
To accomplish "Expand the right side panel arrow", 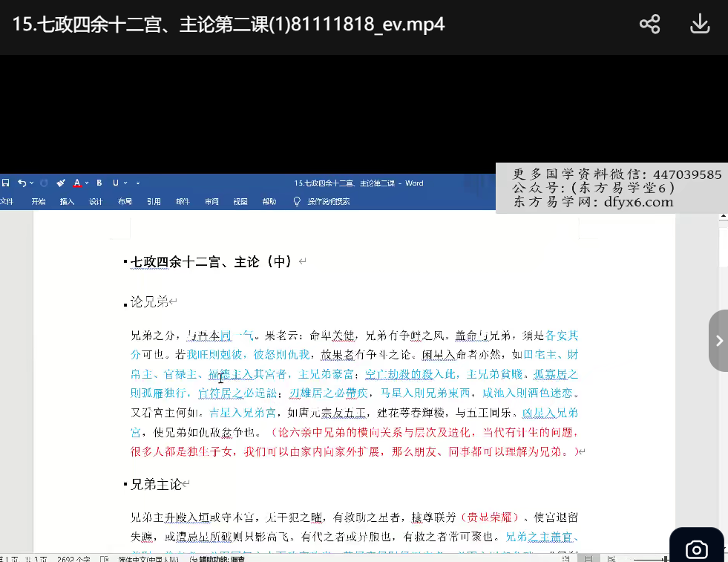I will 718,341.
